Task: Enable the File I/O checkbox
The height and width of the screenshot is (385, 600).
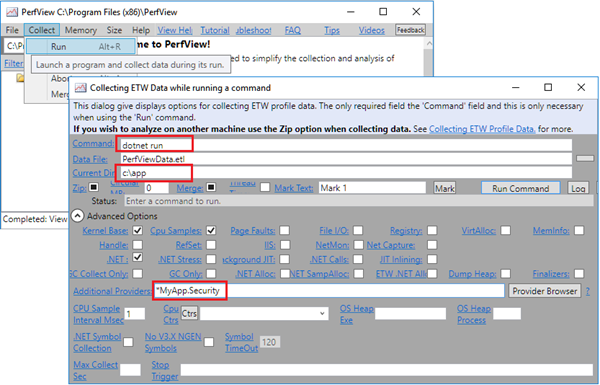Action: (358, 230)
